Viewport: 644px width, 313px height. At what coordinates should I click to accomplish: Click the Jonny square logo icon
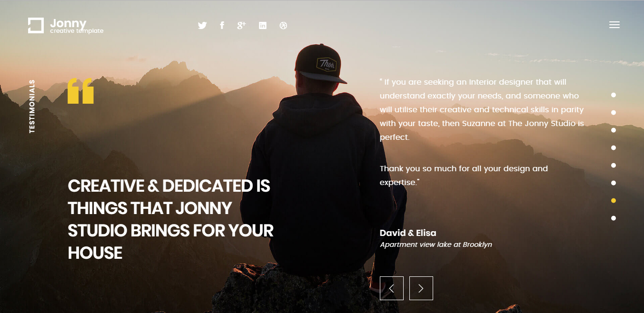(x=36, y=26)
